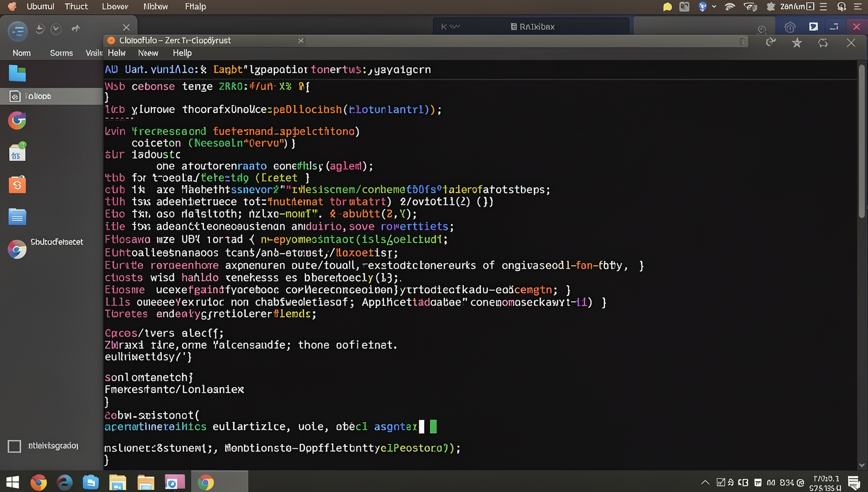Open the Google 'G' icon in sidebar

point(17,120)
